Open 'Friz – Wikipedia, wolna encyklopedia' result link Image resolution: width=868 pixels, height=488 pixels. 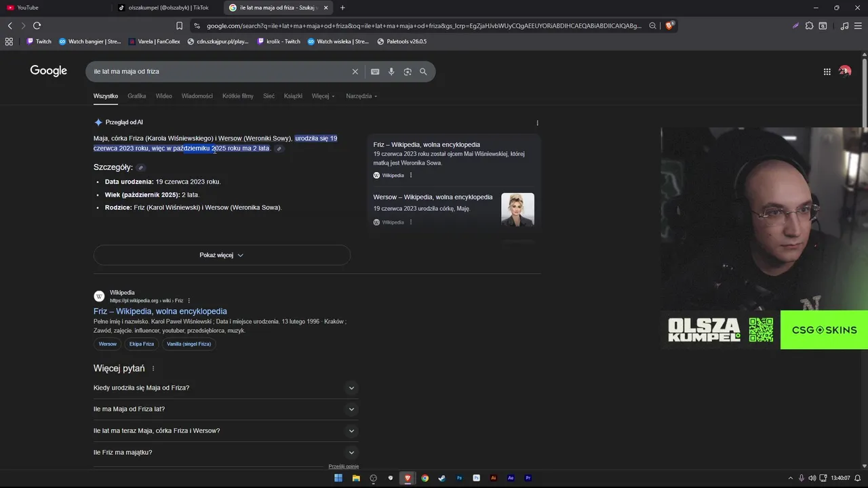[160, 311]
